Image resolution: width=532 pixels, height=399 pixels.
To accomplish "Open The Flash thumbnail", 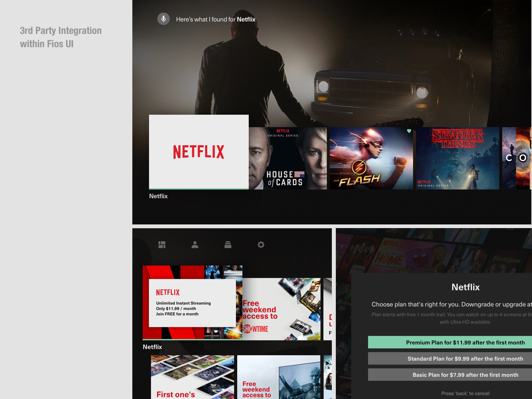I will click(371, 158).
